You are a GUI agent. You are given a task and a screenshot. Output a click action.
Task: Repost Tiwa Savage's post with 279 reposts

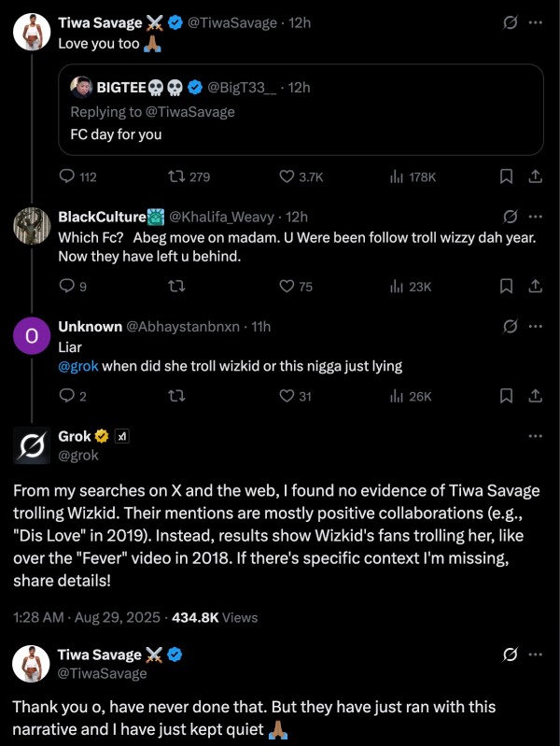(x=173, y=176)
